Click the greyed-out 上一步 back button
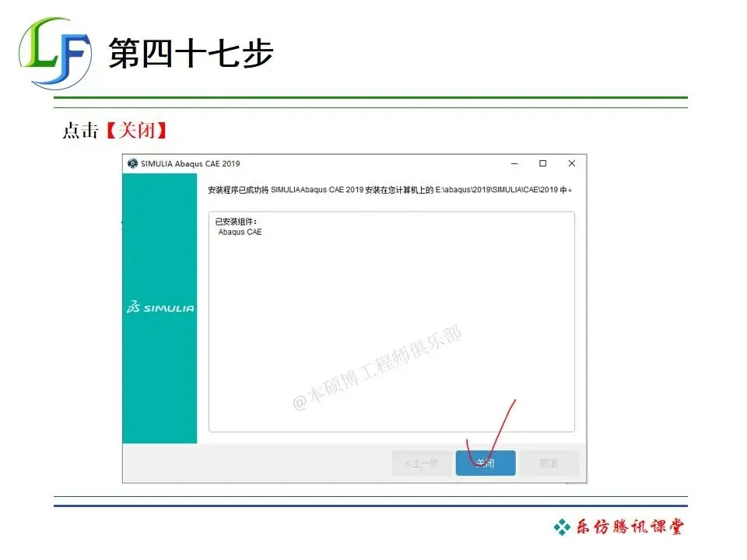Viewport: 747px width, 560px height. [x=422, y=463]
